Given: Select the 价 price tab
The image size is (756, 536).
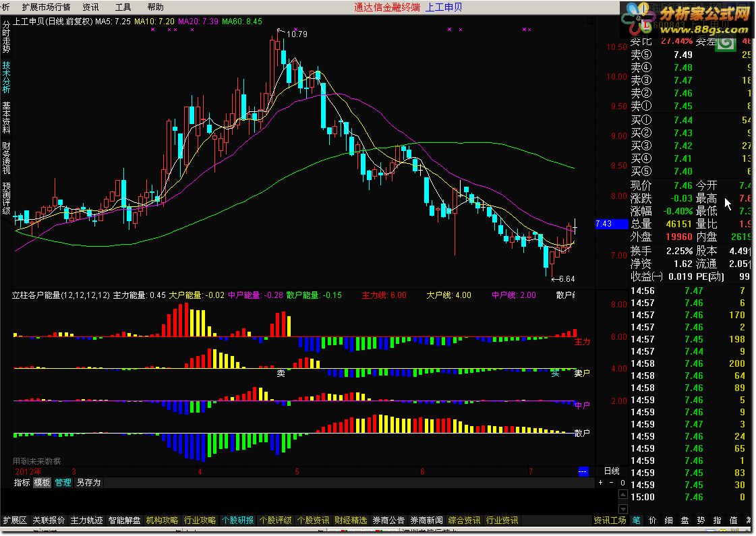Looking at the screenshot, I should [652, 520].
